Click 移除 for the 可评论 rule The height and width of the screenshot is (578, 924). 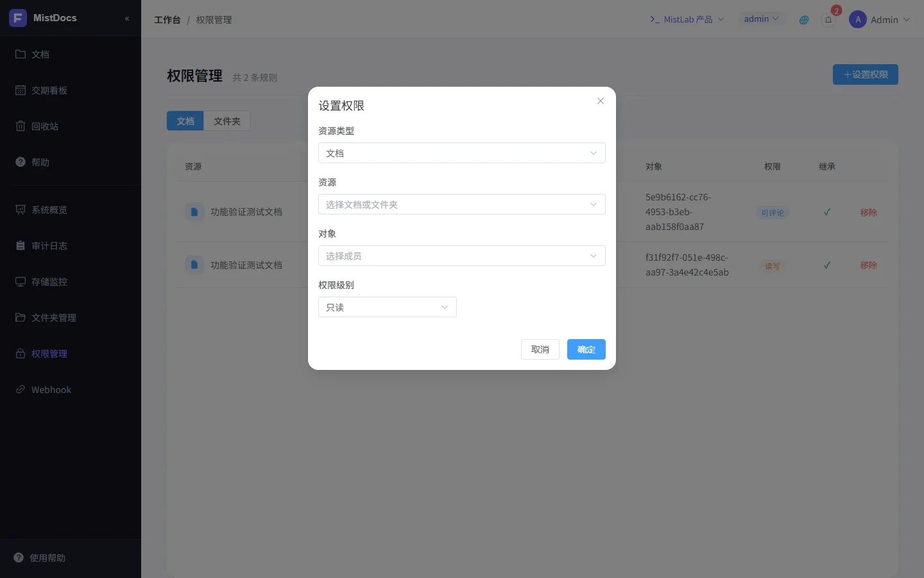pos(869,213)
